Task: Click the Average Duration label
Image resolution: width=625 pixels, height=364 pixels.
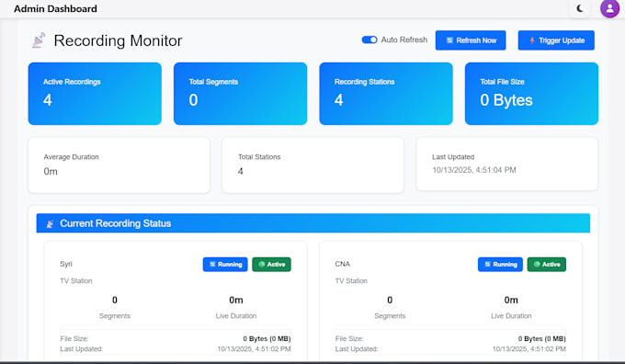Action: click(x=72, y=157)
